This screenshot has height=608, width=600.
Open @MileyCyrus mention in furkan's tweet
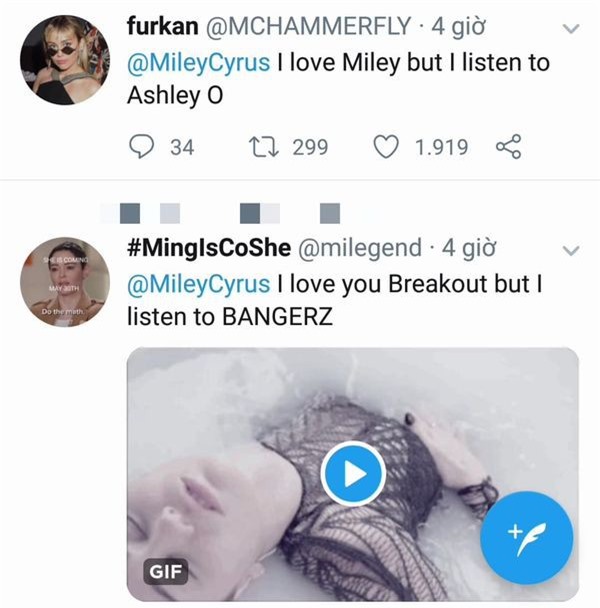point(198,62)
